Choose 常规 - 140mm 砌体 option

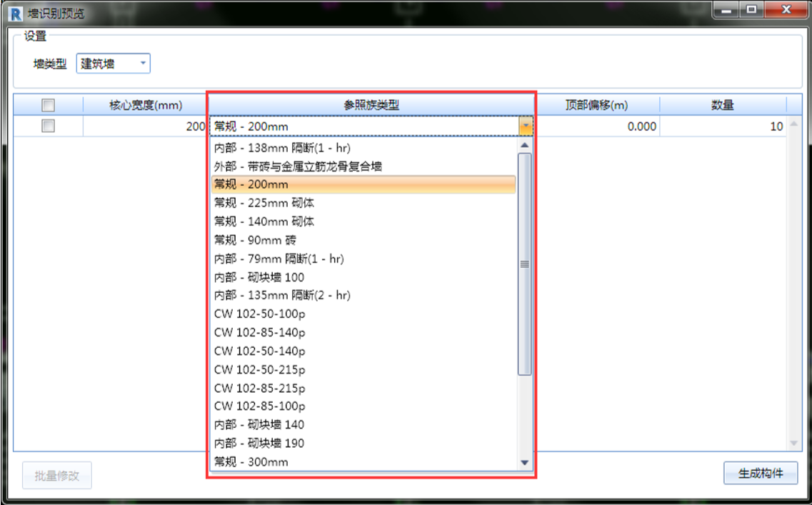pyautogui.click(x=364, y=221)
